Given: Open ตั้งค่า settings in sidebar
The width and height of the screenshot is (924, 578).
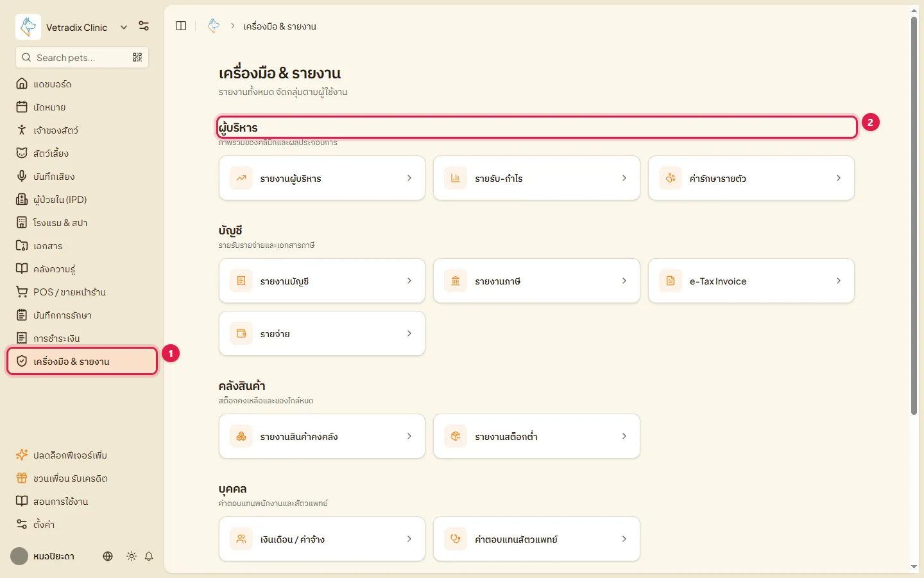Looking at the screenshot, I should point(82,524).
